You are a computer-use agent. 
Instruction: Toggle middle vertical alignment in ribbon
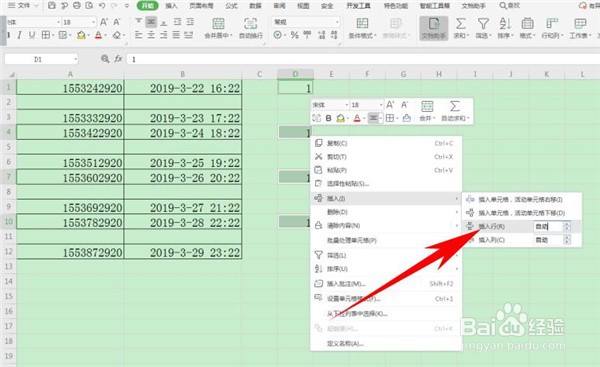click(x=151, y=22)
